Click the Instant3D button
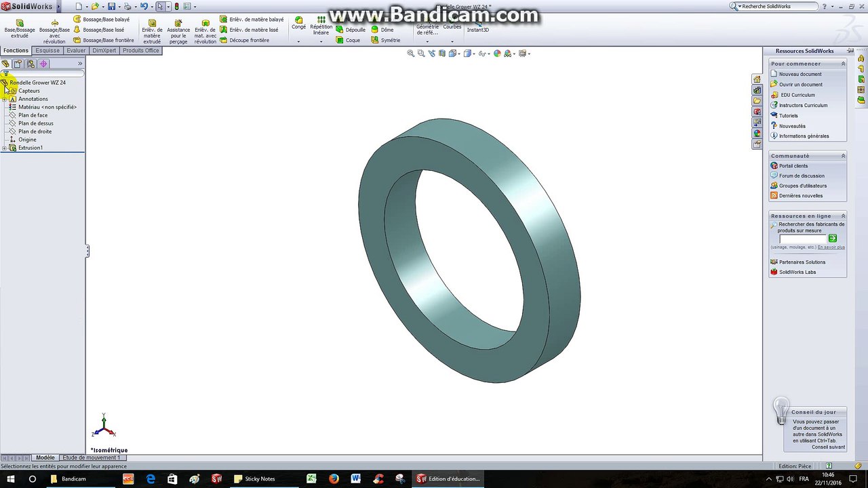Screen dimensions: 868x488 tap(478, 27)
